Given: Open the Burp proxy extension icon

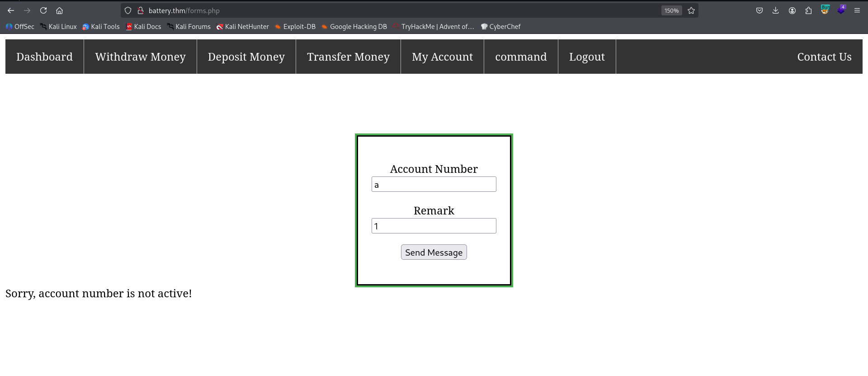Looking at the screenshot, I should click(825, 10).
